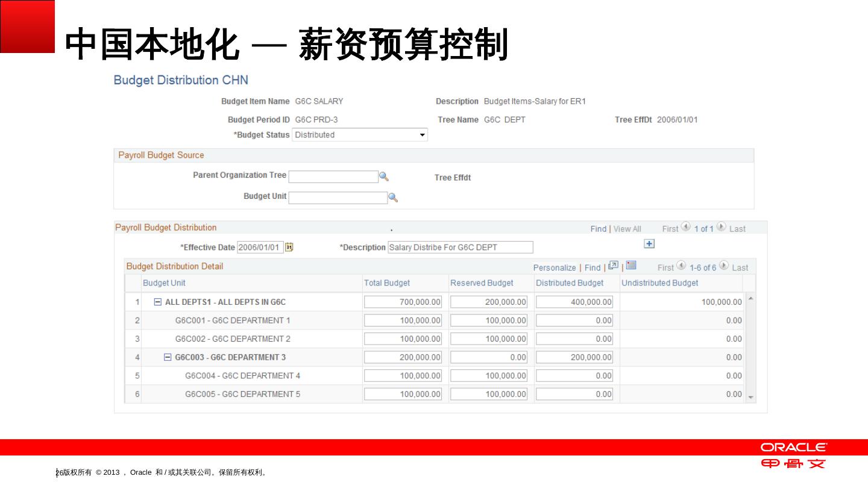Go to next row in Budget Distribution Detail
The height and width of the screenshot is (488, 868).
tap(723, 266)
